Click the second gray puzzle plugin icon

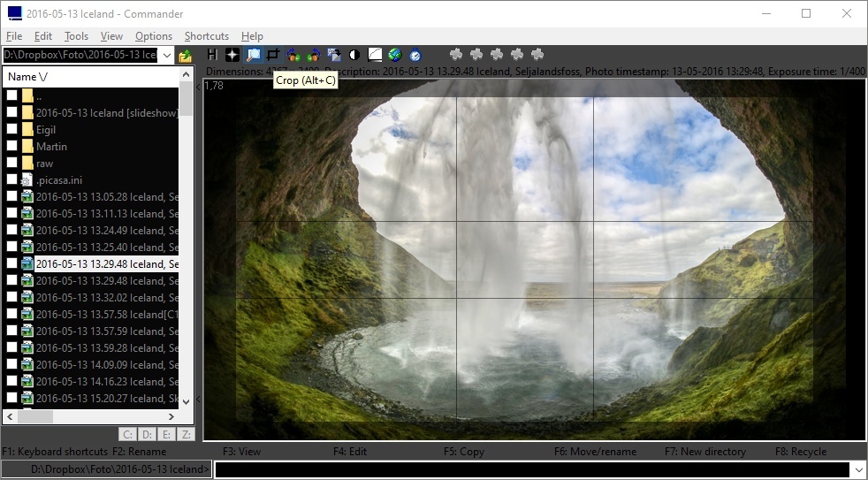476,54
